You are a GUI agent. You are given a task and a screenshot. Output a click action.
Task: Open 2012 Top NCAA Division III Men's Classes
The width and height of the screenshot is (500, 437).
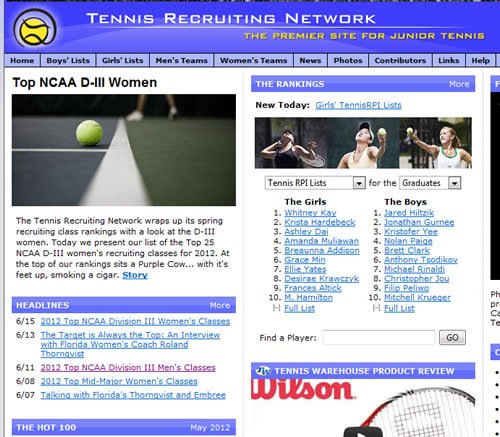[128, 368]
